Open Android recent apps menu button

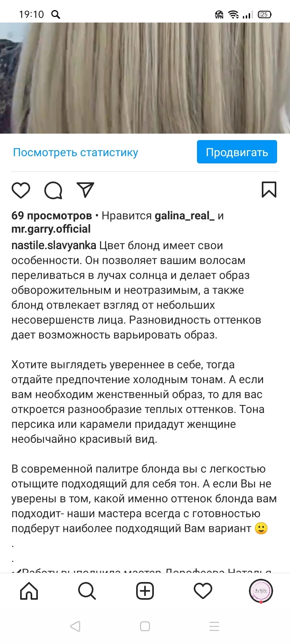214,626
